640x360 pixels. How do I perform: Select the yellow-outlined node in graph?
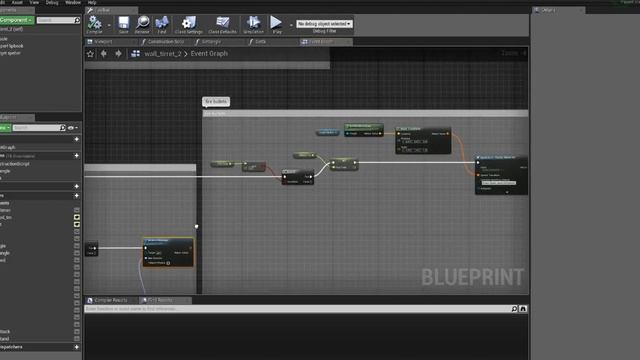pyautogui.click(x=168, y=252)
